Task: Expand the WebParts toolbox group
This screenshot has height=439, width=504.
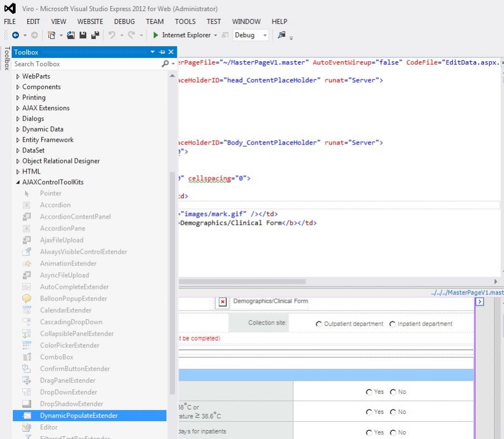Action: (18, 76)
